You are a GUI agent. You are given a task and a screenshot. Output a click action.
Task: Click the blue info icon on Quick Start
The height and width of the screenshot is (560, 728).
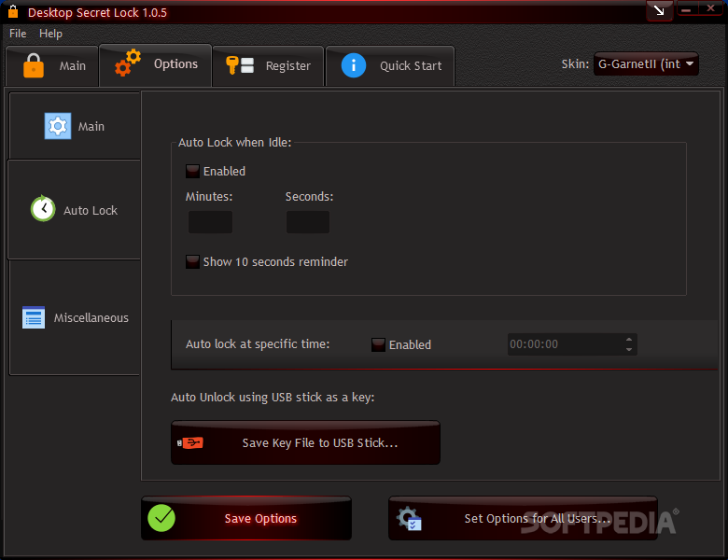tap(354, 65)
